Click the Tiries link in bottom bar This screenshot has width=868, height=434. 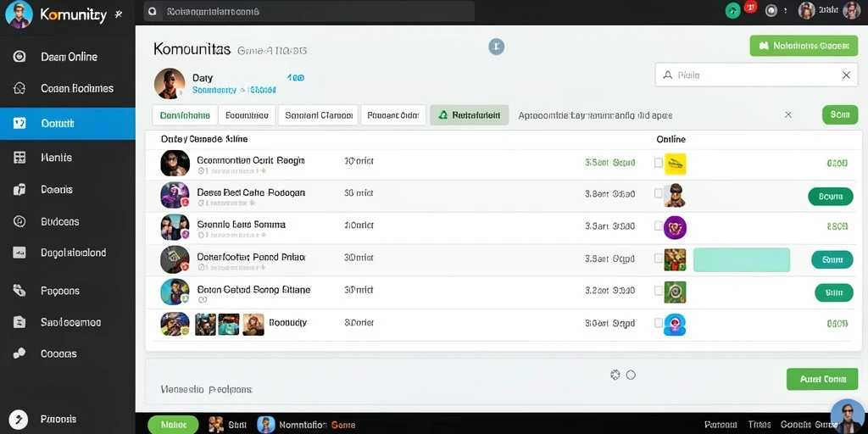pyautogui.click(x=759, y=425)
